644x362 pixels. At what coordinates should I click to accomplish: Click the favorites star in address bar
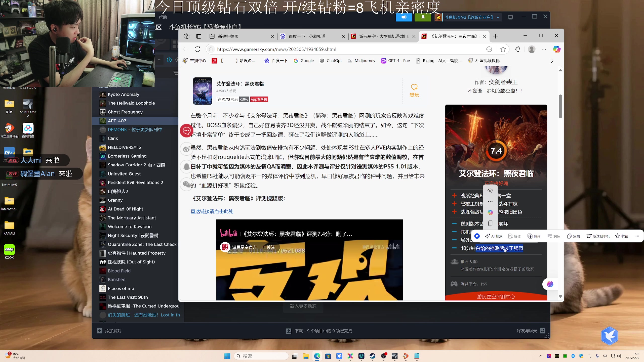pos(503,49)
